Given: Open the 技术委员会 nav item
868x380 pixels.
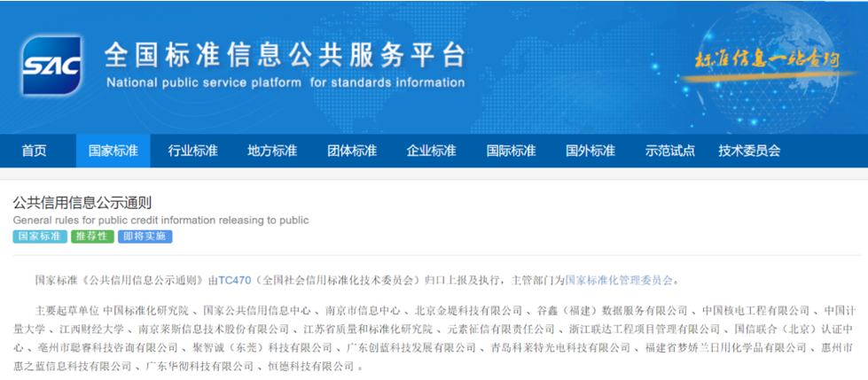Looking at the screenshot, I should pyautogui.click(x=749, y=151).
